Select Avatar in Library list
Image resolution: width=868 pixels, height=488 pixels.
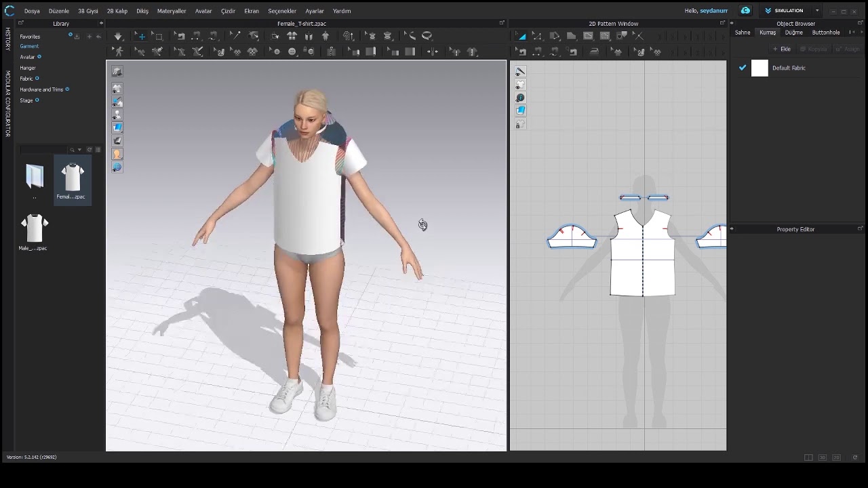[27, 57]
